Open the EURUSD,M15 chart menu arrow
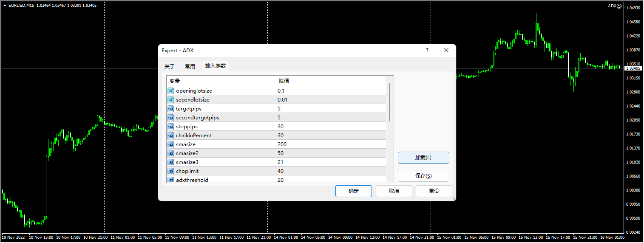644x243 pixels. pyautogui.click(x=5, y=6)
